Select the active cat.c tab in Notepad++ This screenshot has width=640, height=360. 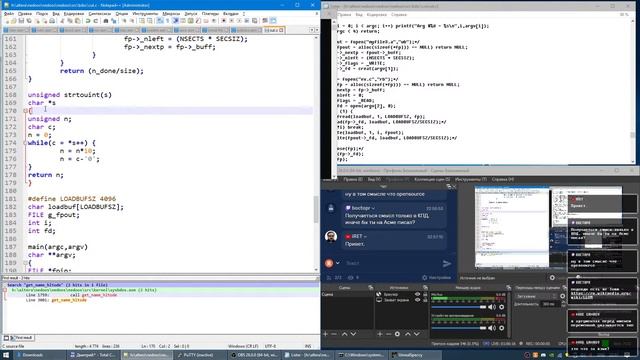click(273, 30)
